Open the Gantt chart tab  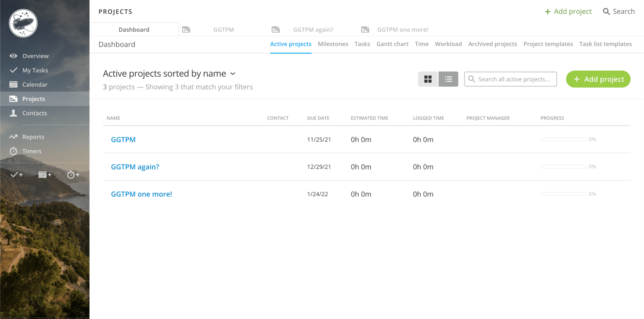pyautogui.click(x=392, y=44)
